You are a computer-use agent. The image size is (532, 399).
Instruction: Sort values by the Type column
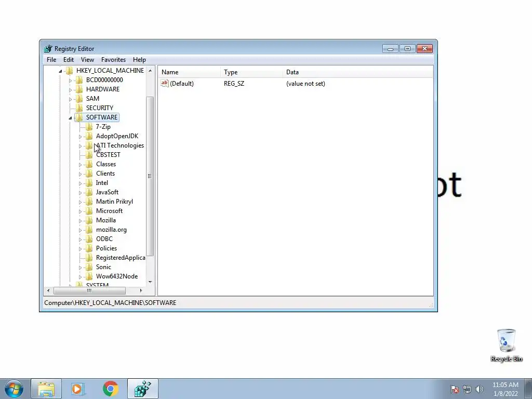(252, 72)
